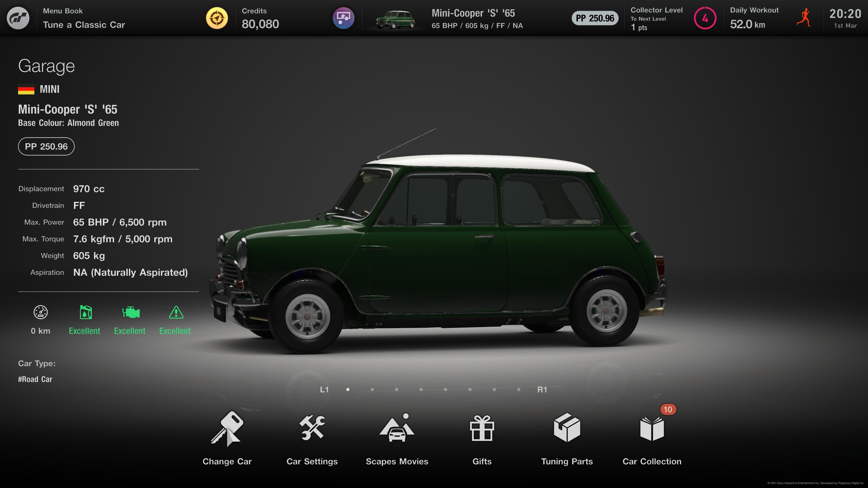Click the '#Road Car' tag
Viewport: 868px width, 488px height.
coord(35,379)
